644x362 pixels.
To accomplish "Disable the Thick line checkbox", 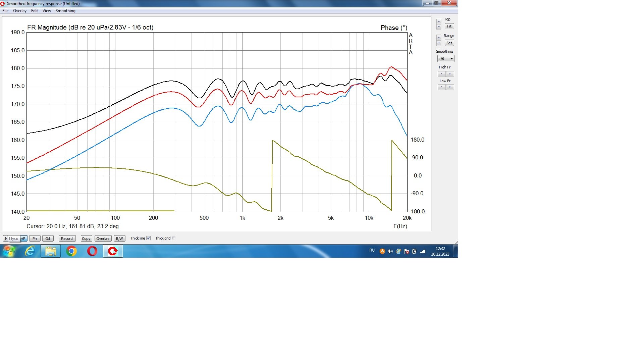I will (x=148, y=238).
